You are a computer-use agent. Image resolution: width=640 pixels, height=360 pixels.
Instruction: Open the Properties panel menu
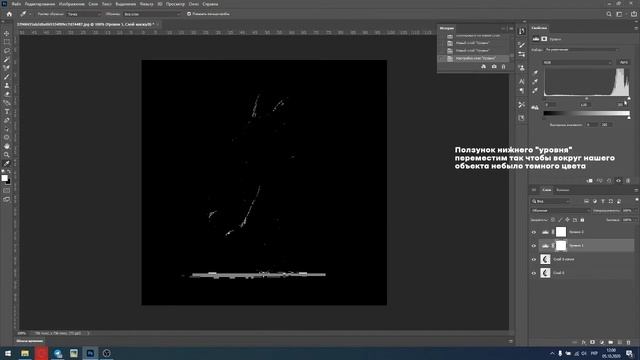(x=636, y=28)
